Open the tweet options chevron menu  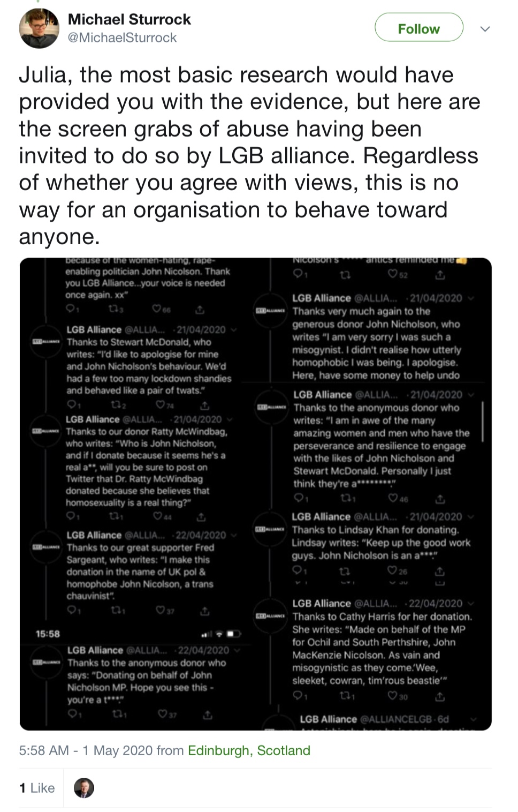click(485, 29)
